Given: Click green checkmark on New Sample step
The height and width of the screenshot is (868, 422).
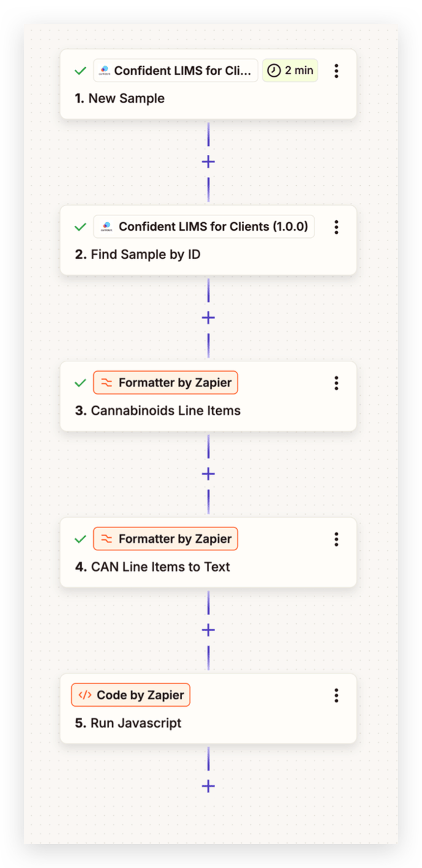Looking at the screenshot, I should point(80,71).
